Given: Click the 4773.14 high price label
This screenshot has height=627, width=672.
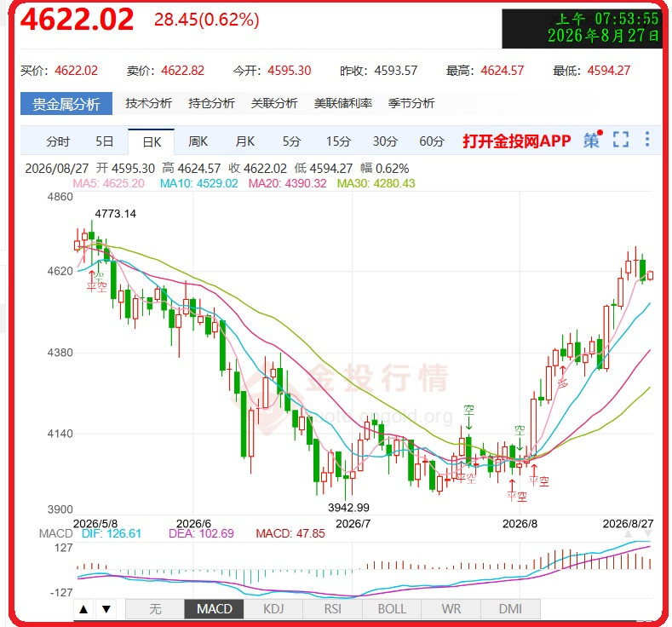Looking at the screenshot, I should 115,214.
